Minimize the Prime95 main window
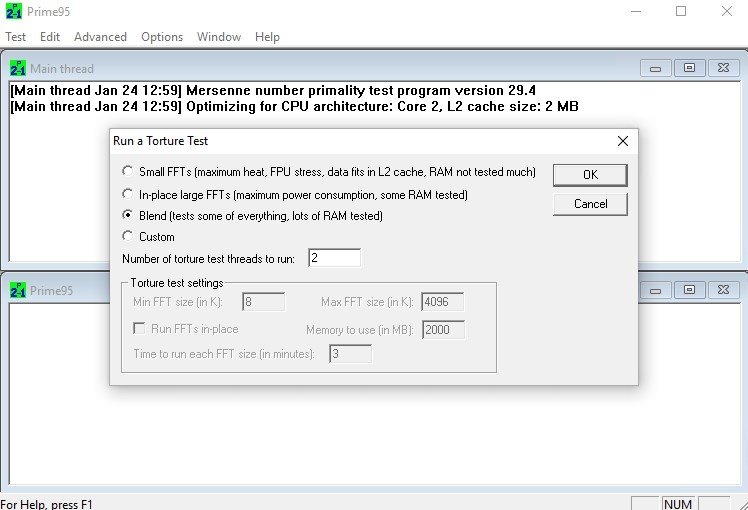Screen dimensions: 748x510 pyautogui.click(x=636, y=11)
